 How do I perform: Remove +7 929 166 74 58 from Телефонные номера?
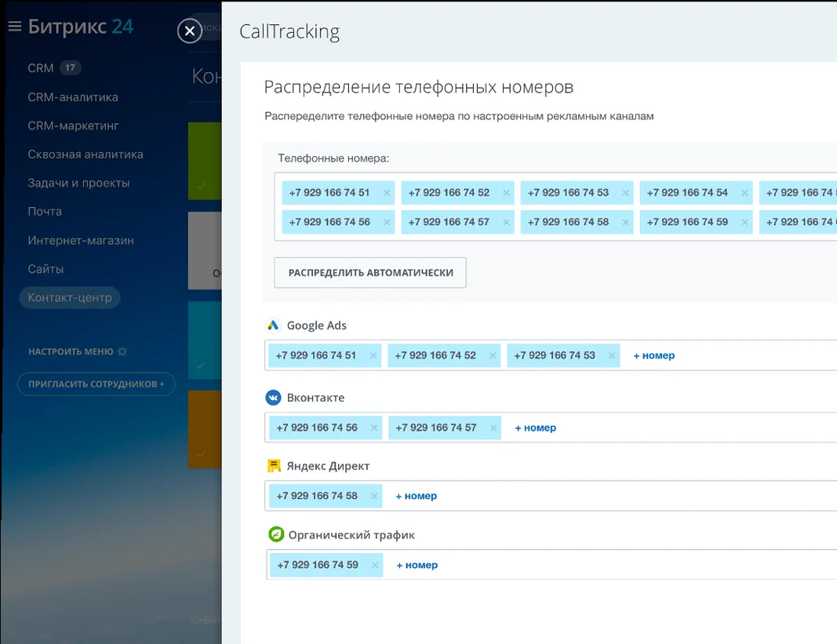(626, 222)
